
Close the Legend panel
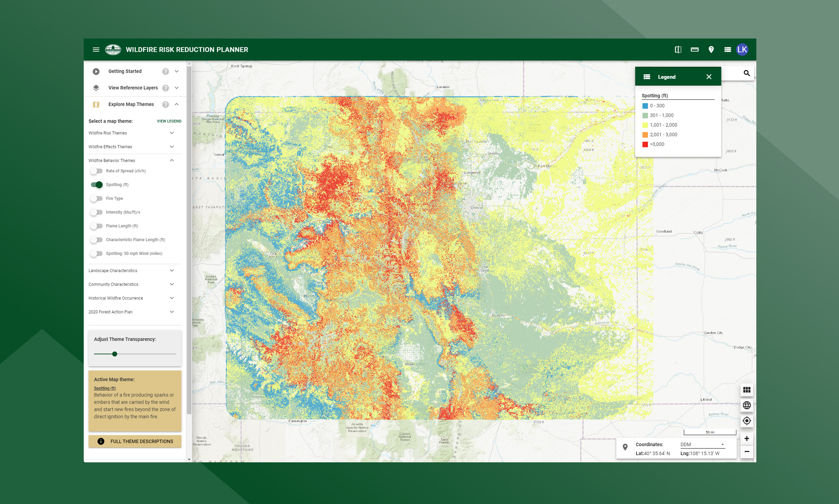click(x=709, y=77)
